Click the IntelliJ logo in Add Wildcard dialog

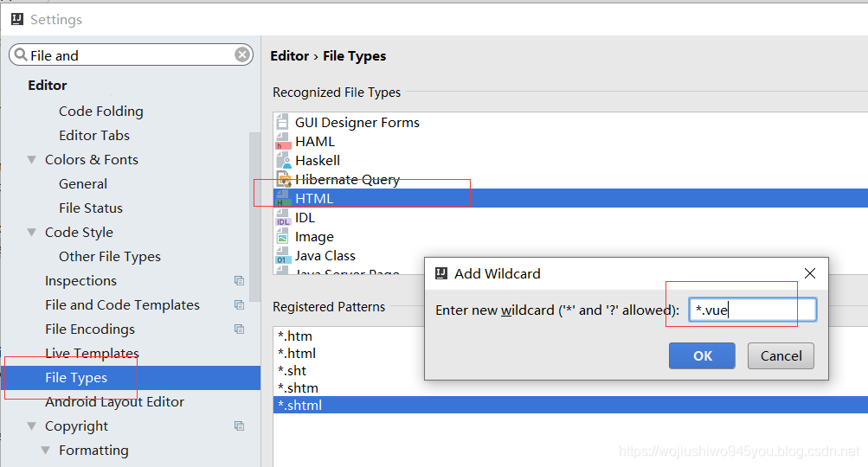coord(441,273)
